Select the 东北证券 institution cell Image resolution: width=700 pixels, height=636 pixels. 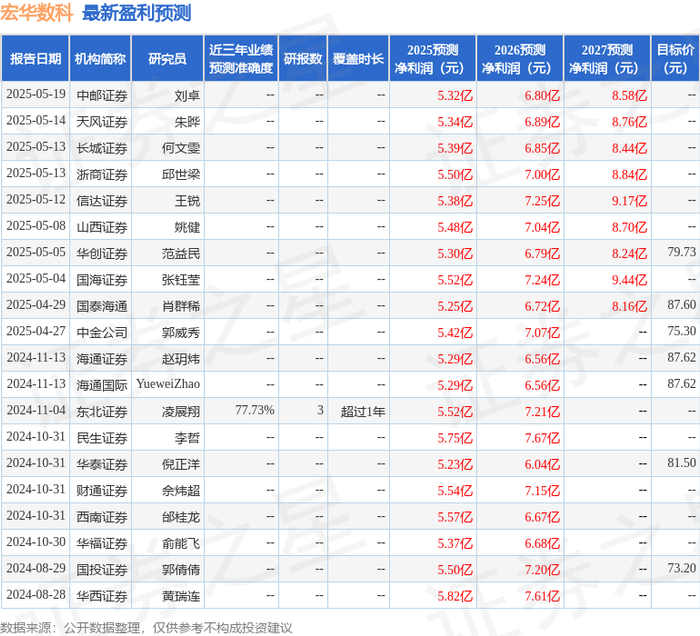[x=102, y=411]
